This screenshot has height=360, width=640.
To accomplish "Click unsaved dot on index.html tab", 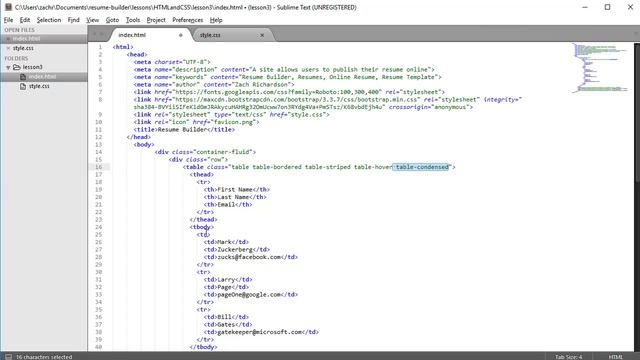I will tap(180, 35).
